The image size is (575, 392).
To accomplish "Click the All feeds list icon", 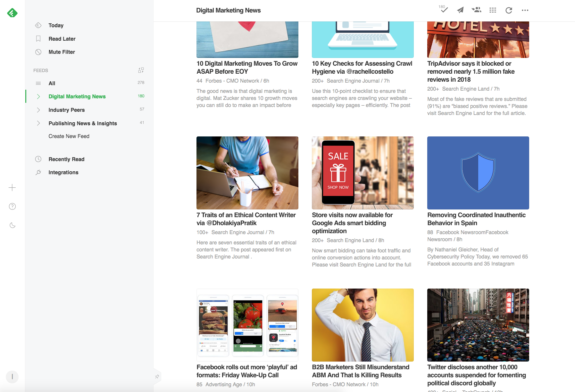I will pos(38,83).
